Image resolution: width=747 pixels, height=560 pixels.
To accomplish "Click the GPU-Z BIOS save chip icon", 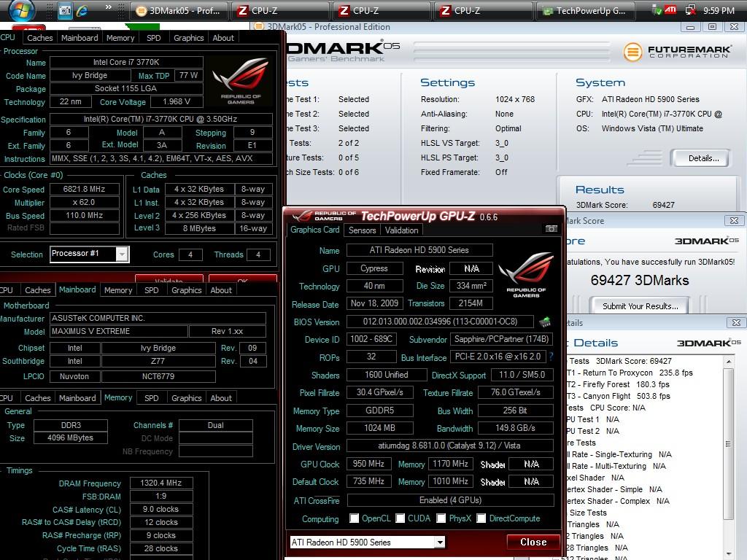I will point(545,322).
